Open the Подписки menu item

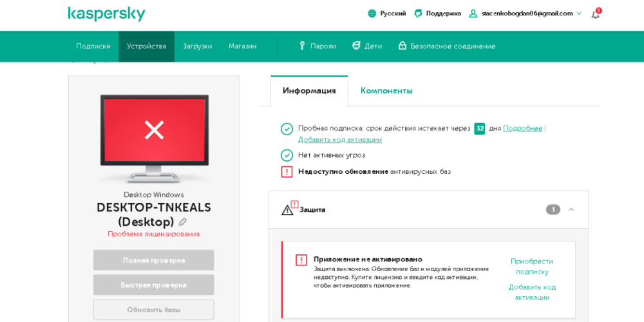[x=93, y=46]
